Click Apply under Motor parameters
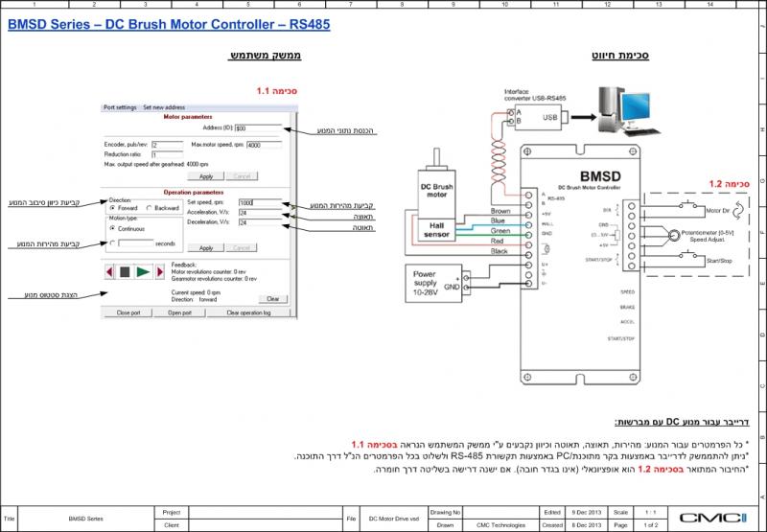Image resolution: width=767 pixels, height=532 pixels. pos(206,176)
